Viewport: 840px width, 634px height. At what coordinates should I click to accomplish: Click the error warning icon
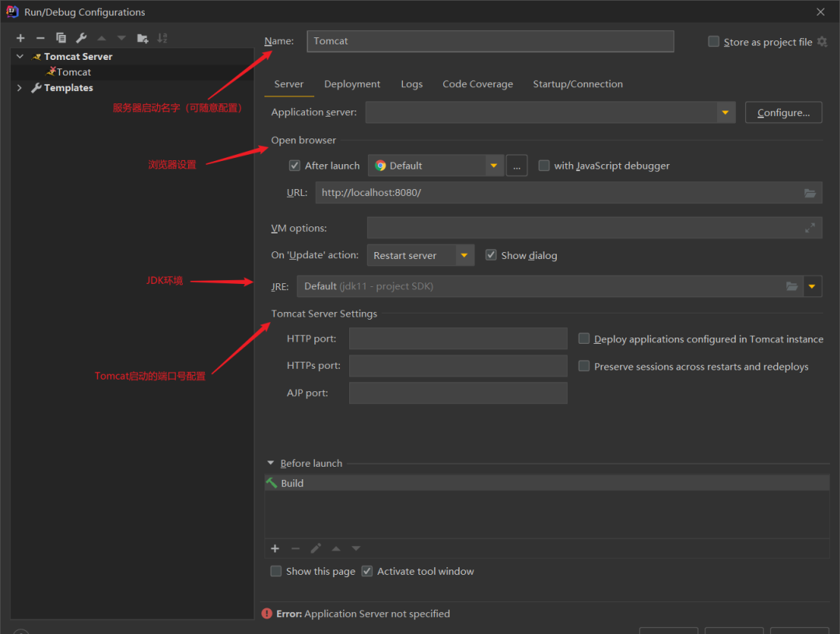tap(267, 614)
